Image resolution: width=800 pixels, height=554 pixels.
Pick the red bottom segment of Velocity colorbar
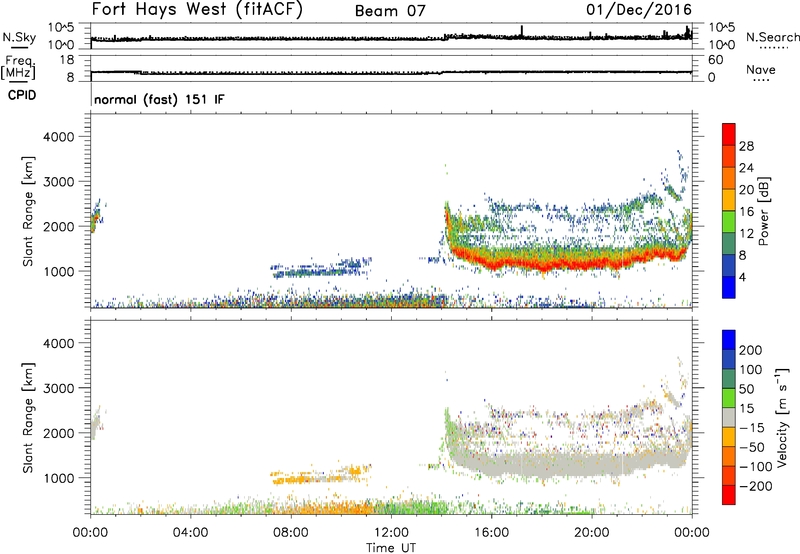(729, 495)
